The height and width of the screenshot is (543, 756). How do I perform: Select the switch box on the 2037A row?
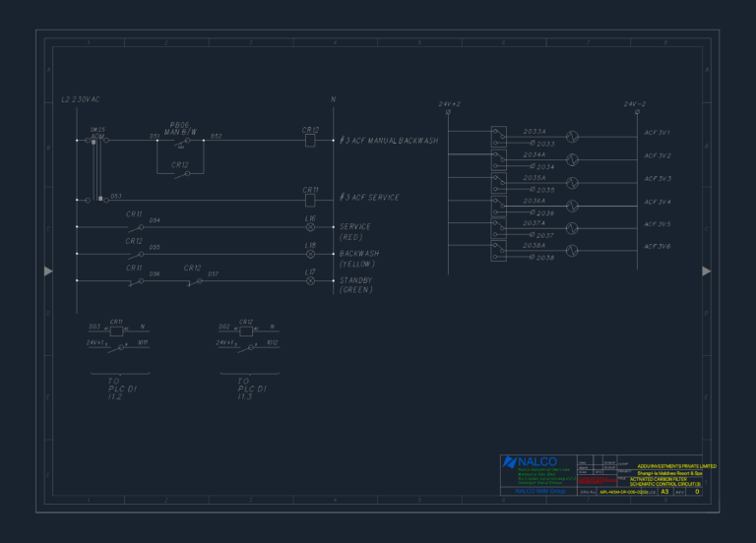coord(498,228)
